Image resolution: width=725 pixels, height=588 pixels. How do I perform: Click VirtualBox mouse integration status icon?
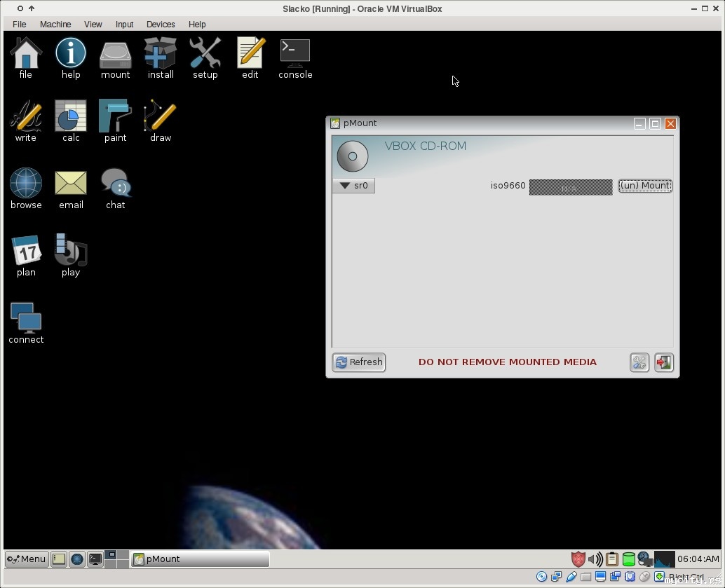pyautogui.click(x=644, y=577)
